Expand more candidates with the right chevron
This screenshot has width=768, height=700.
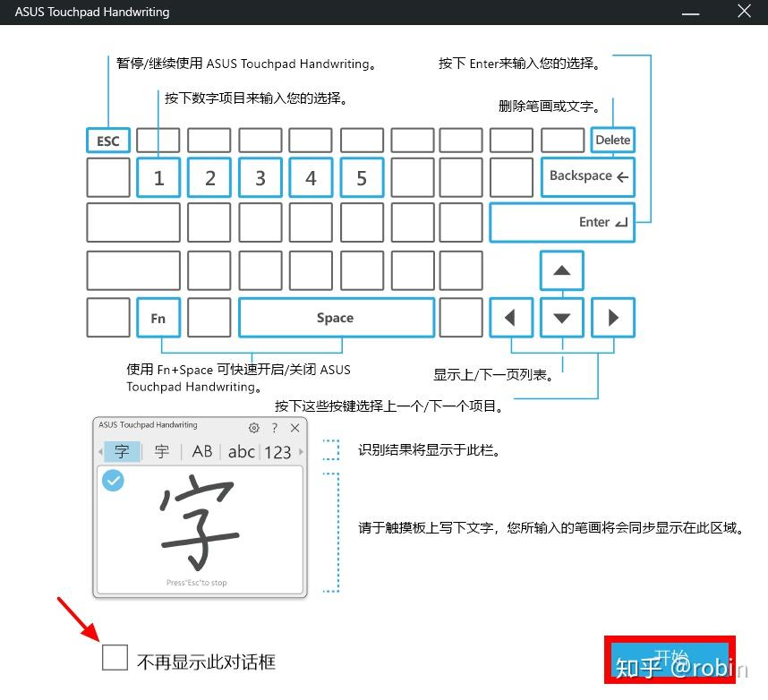click(301, 452)
